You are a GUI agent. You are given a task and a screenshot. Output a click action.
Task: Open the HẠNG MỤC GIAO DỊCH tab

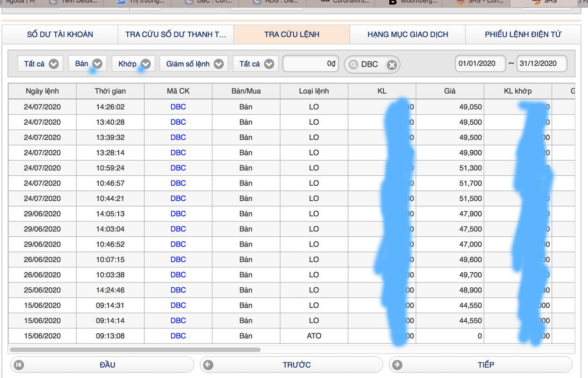tap(408, 34)
